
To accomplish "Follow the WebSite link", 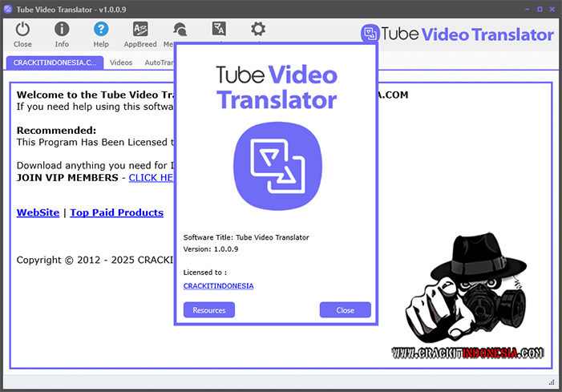I will point(38,212).
